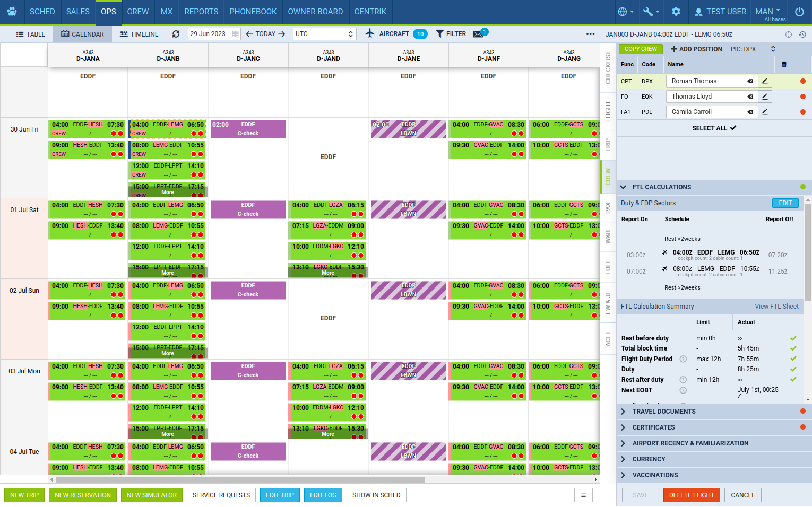Open the AIRCRAFT filter with plane icon
This screenshot has width=812, height=507.
[396, 34]
